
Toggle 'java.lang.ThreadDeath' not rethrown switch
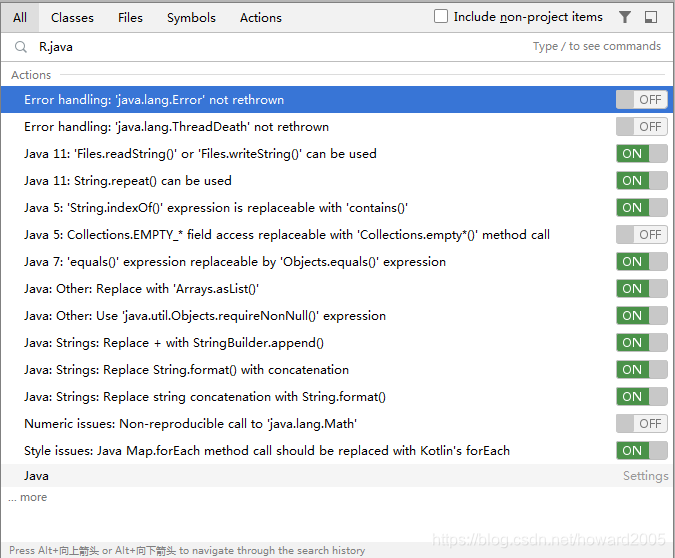click(641, 127)
